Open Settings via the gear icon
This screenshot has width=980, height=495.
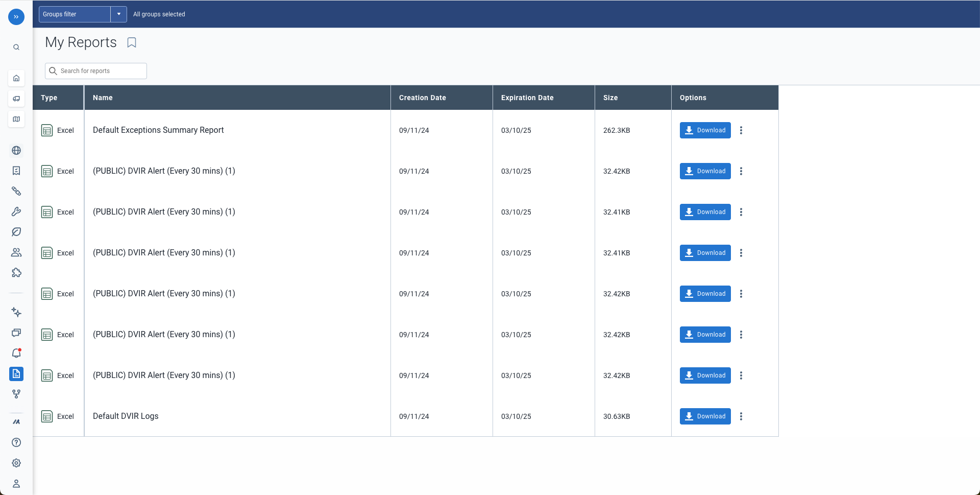click(16, 463)
